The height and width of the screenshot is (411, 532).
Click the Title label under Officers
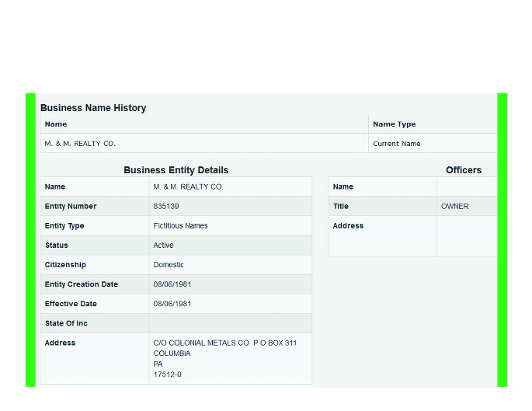point(341,207)
